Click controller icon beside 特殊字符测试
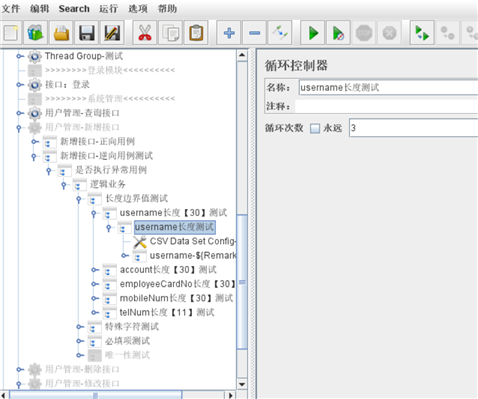The height and width of the screenshot is (399, 478). [95, 327]
